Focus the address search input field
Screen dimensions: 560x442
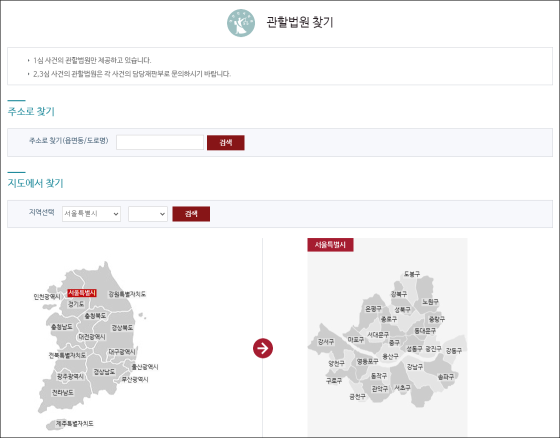[160, 142]
